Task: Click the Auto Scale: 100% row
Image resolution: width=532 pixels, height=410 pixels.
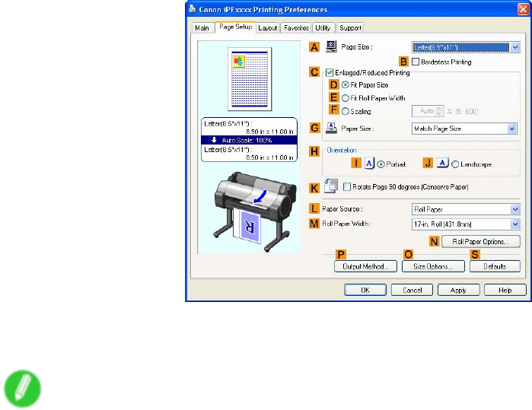Action: pos(249,140)
